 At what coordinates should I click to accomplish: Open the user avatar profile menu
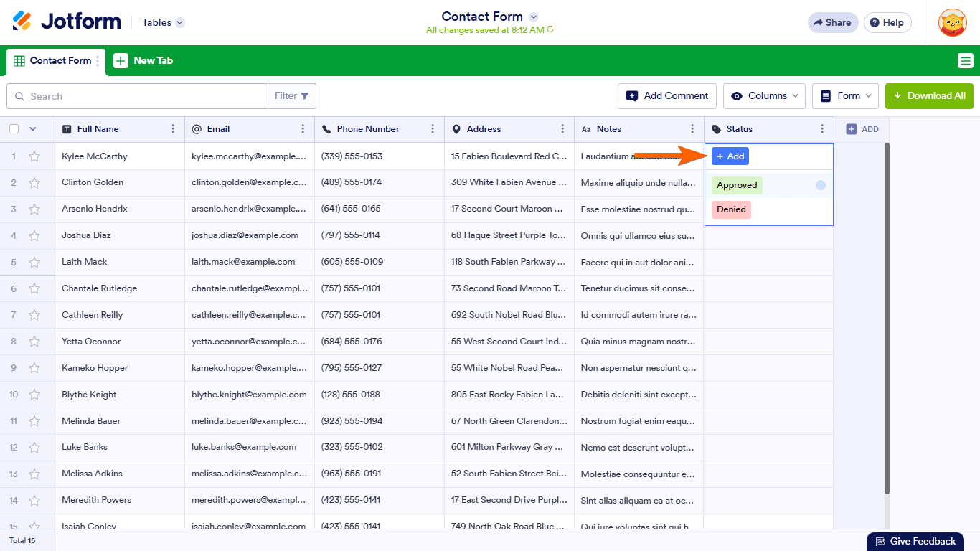(x=952, y=22)
